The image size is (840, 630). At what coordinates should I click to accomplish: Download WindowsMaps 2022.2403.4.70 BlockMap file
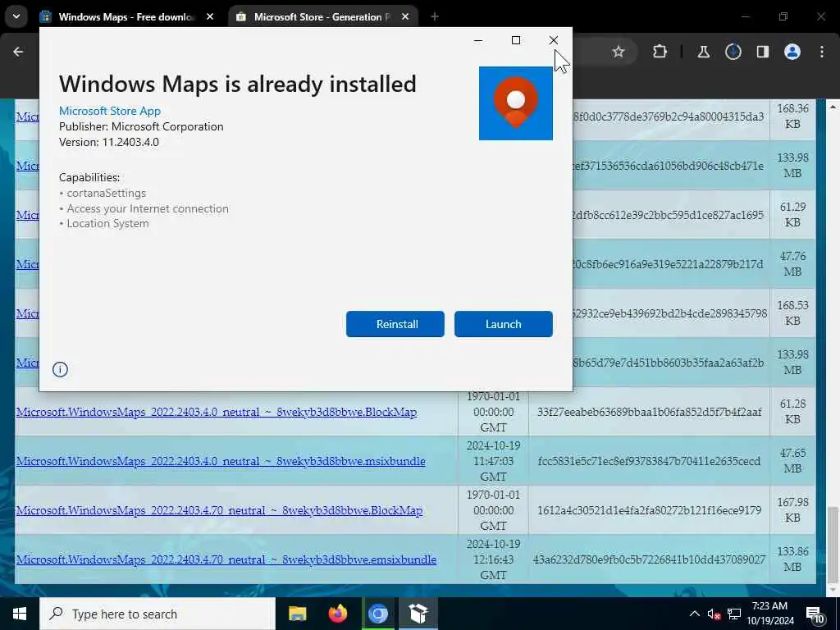point(219,510)
